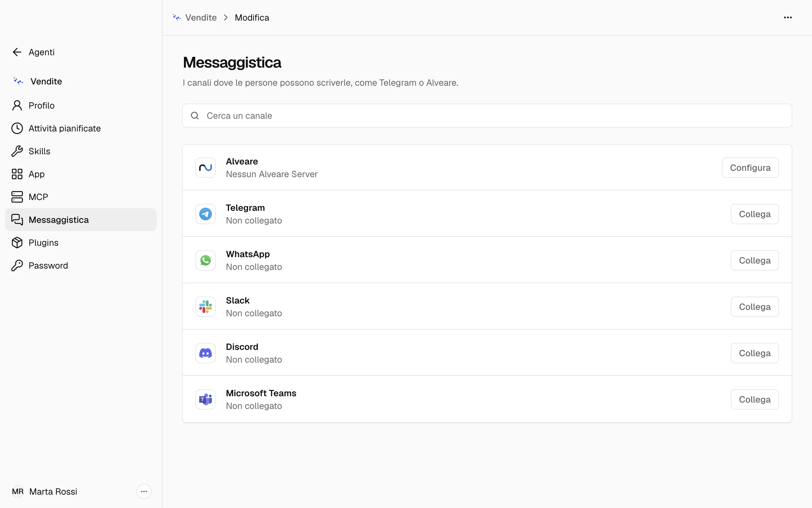Click the Discord logo icon

coord(205,353)
